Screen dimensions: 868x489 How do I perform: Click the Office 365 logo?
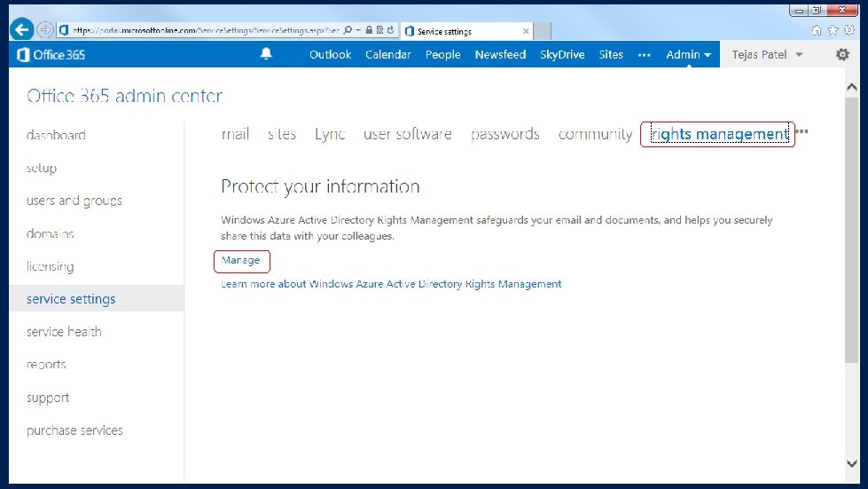(x=51, y=54)
